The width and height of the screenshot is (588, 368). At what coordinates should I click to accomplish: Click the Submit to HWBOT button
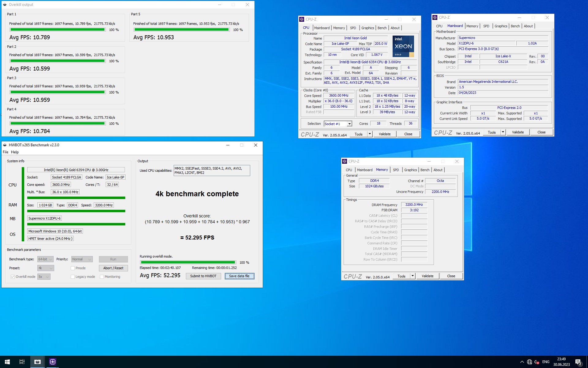tap(203, 276)
